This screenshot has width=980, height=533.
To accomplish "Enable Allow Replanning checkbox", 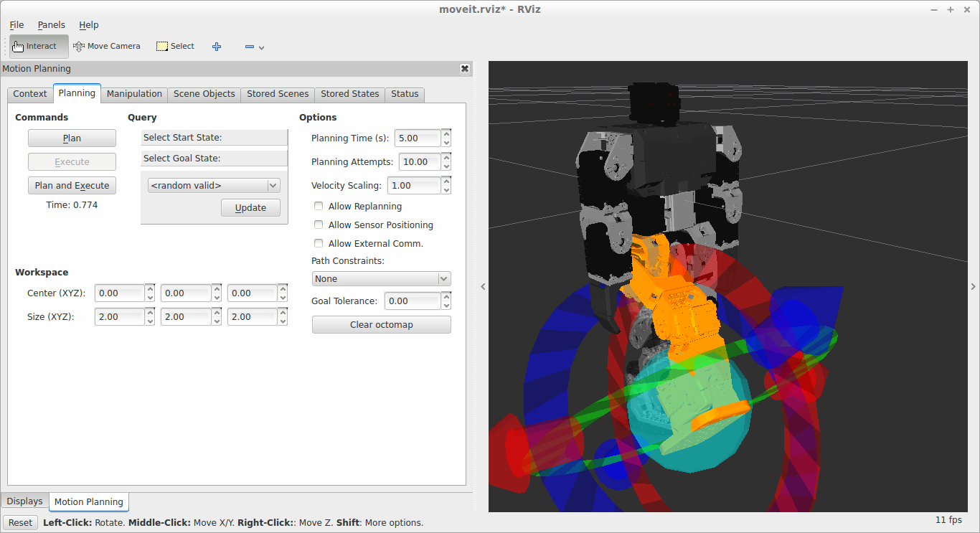I will 319,207.
